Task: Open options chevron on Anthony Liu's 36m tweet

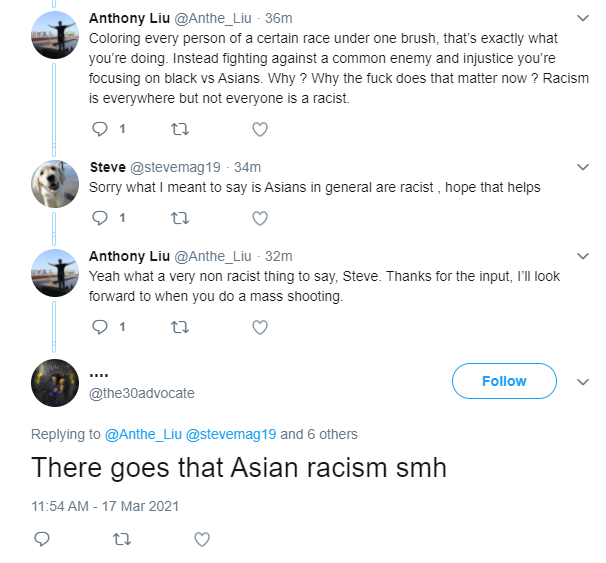Action: point(583,18)
